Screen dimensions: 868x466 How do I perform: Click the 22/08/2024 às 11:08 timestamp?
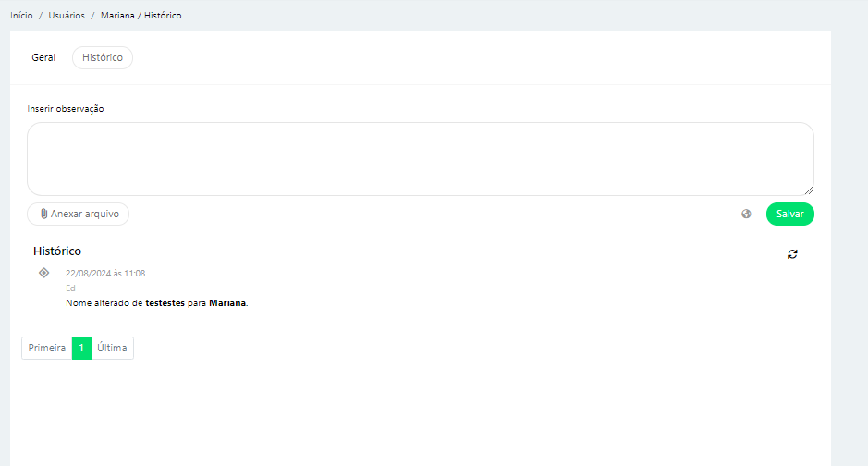(x=105, y=274)
